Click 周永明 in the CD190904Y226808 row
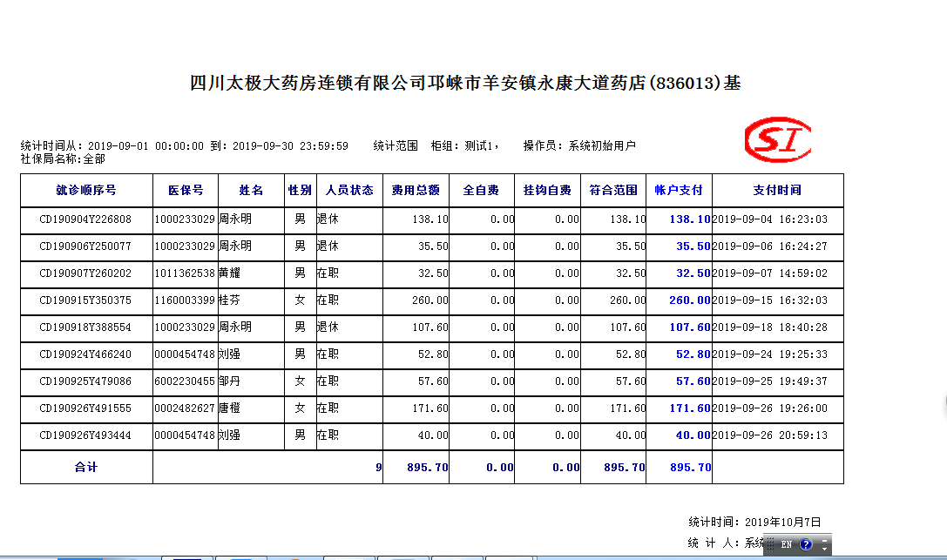947x560 pixels. point(235,219)
